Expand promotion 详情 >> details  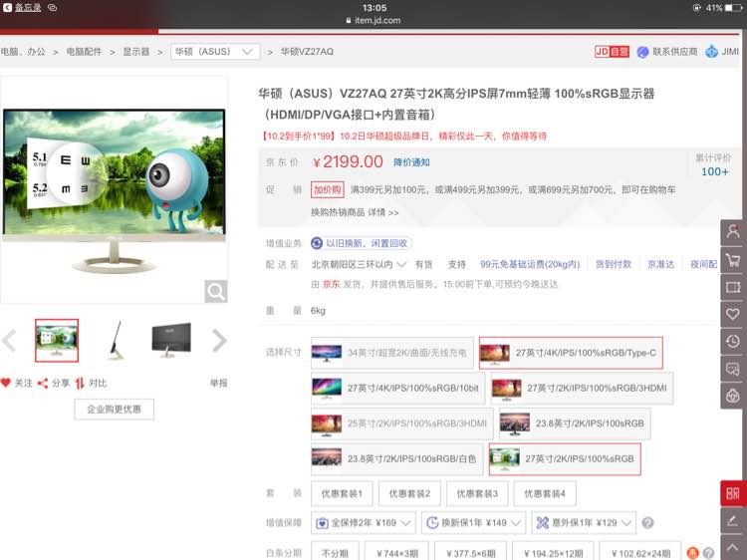[x=383, y=212]
